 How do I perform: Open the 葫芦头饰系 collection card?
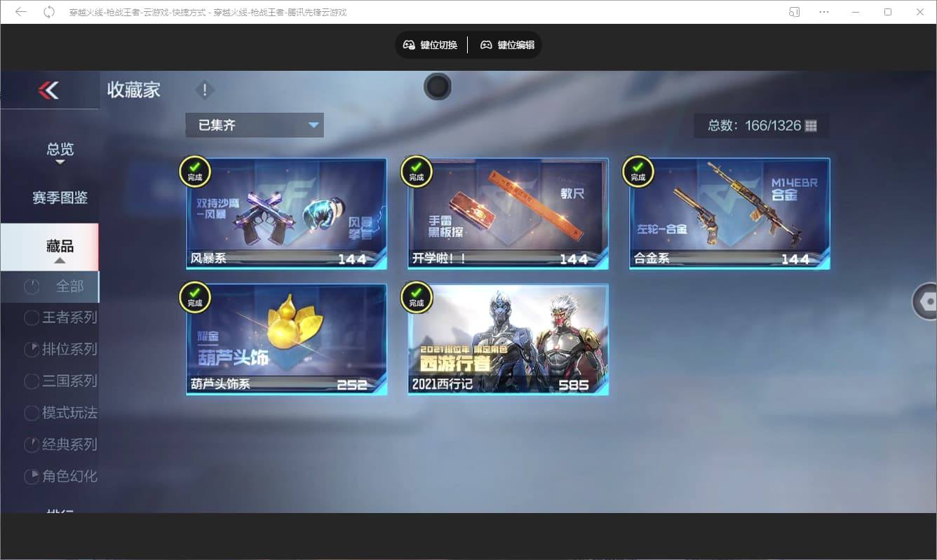tap(286, 339)
